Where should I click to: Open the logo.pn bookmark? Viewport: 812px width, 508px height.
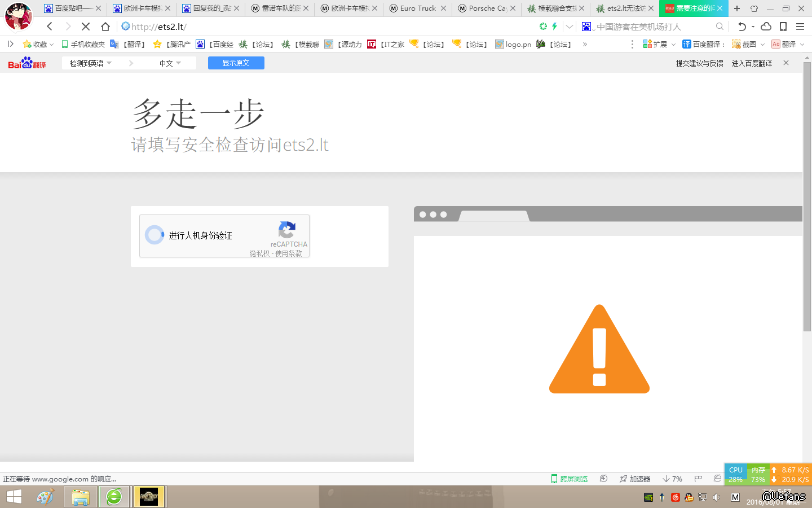coord(513,44)
